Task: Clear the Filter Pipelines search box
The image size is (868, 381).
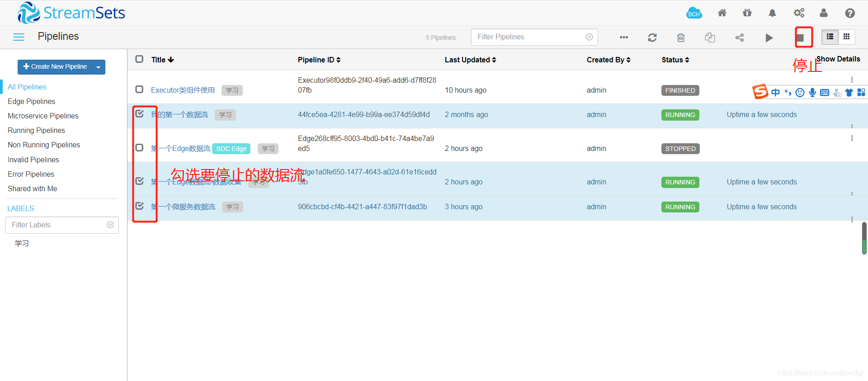Action: coord(589,37)
